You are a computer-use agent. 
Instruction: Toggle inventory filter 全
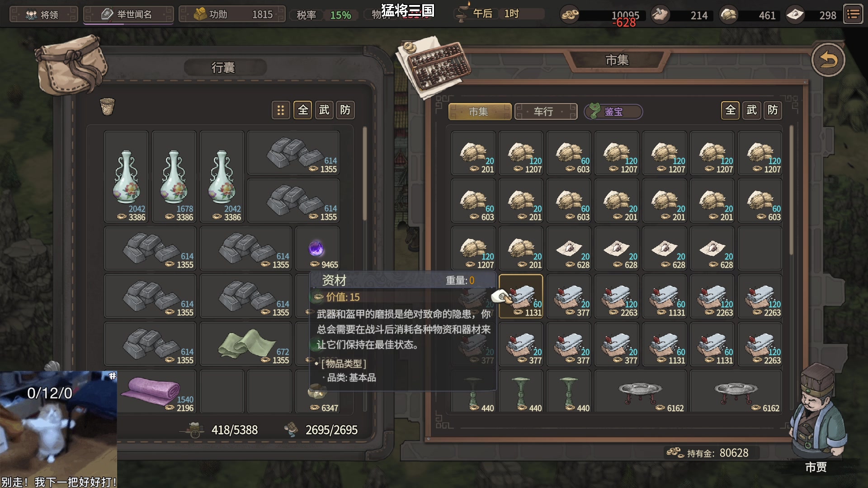pyautogui.click(x=303, y=110)
